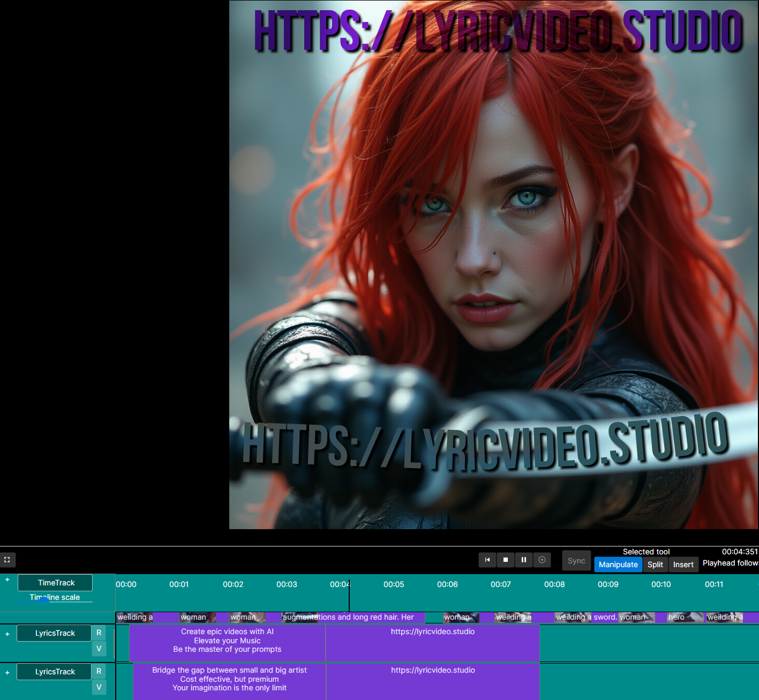
Task: Select the upper track's https://lyricvideo.studio clip
Action: pos(433,643)
